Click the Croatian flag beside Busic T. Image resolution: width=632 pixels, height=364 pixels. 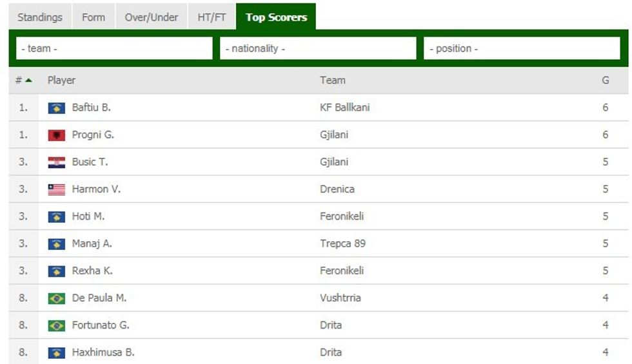pyautogui.click(x=57, y=162)
